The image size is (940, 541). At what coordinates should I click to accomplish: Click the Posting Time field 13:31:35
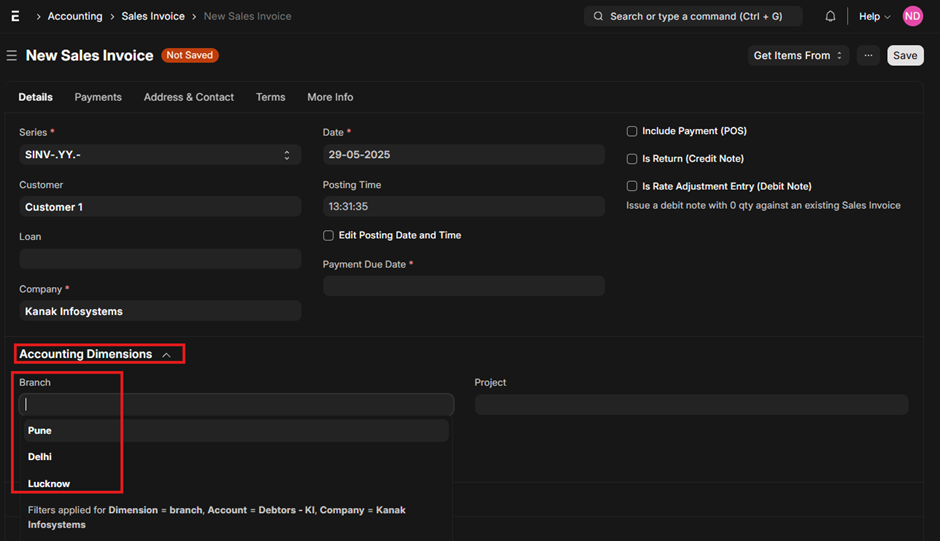pos(463,206)
